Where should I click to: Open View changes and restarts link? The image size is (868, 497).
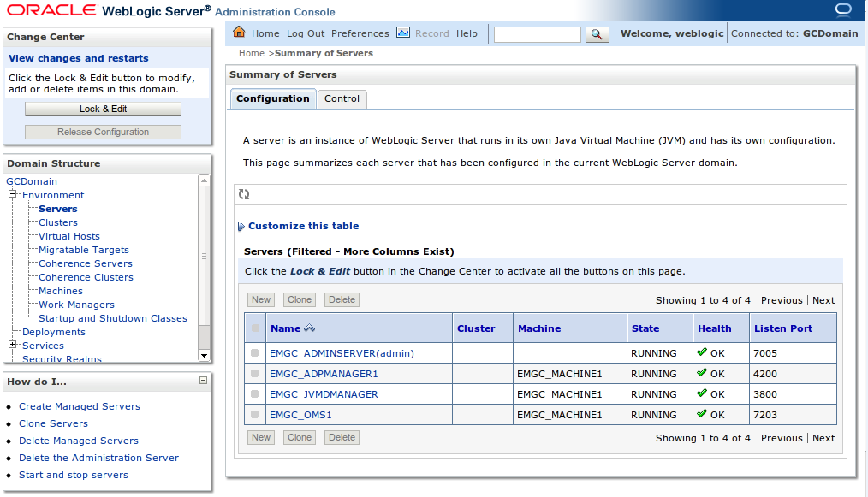coord(78,58)
